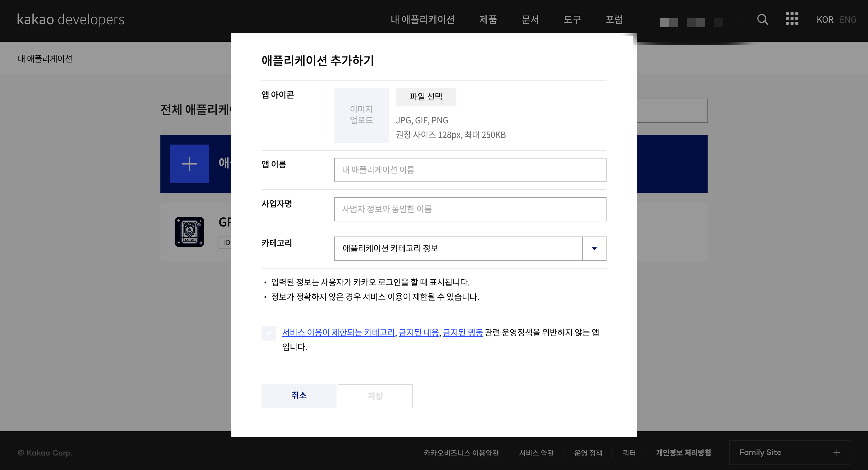Select 문서 in the top navigation
The image size is (868, 470).
530,20
